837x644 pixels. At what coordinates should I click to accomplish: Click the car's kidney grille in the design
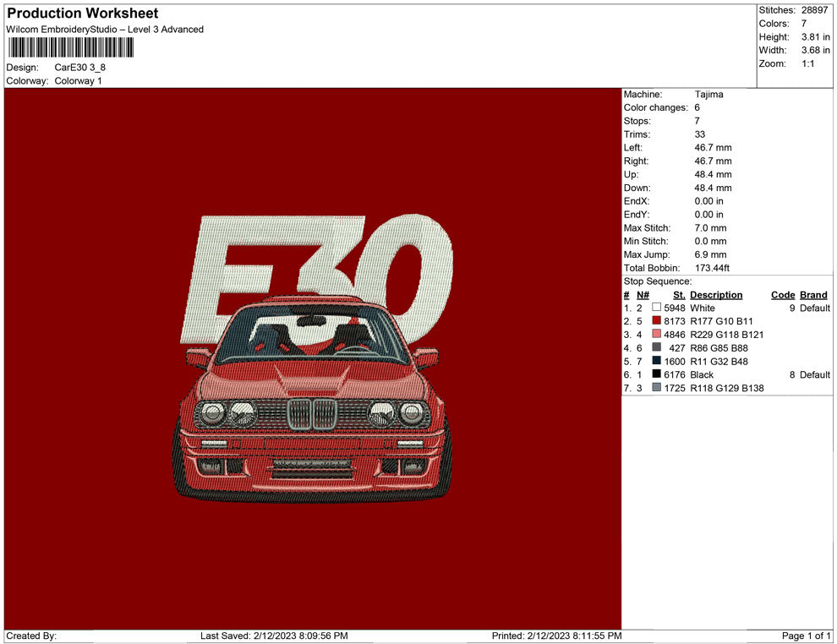(x=312, y=413)
